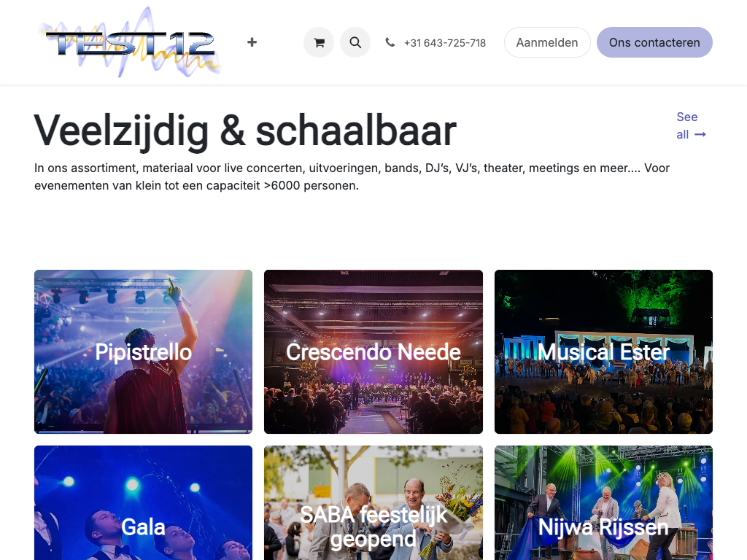This screenshot has width=747, height=560.
Task: Click the Veelzijdig & schaalbaar heading
Action: coord(245,131)
